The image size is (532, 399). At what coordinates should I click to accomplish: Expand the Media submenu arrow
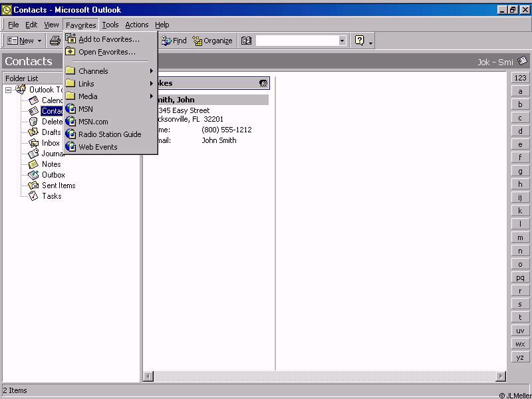[x=152, y=96]
